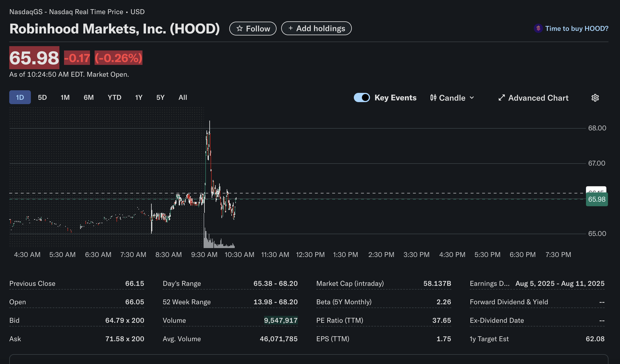Image resolution: width=620 pixels, height=364 pixels.
Task: Click the 1y Target Est value 62.08
Action: pos(595,339)
